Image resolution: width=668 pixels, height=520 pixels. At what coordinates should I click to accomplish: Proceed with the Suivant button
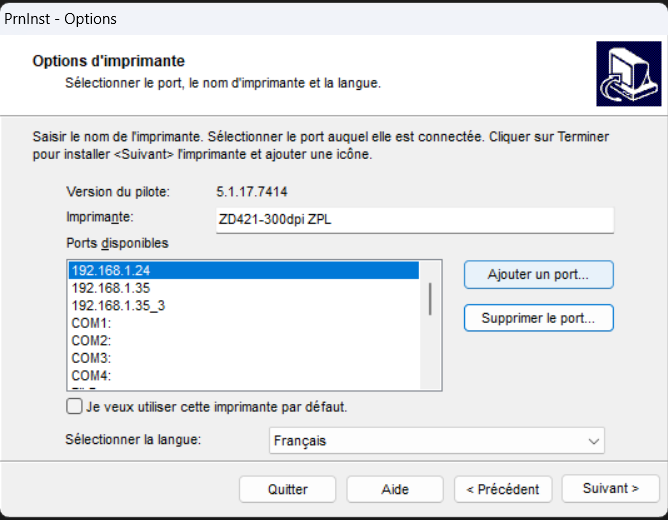(610, 488)
